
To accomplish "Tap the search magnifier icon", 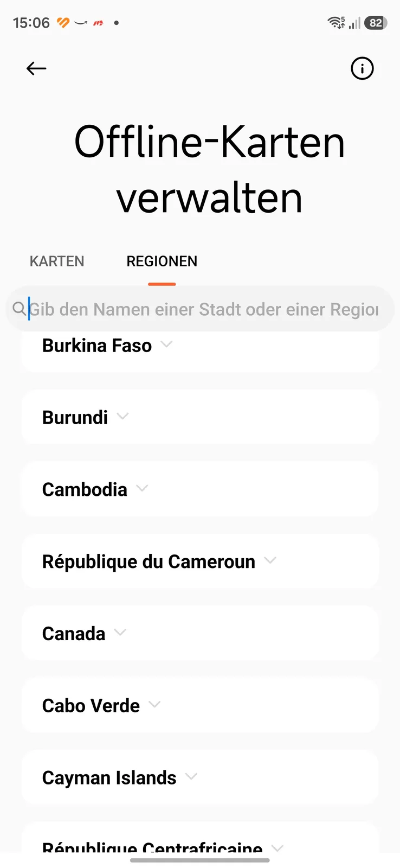I will [x=19, y=309].
